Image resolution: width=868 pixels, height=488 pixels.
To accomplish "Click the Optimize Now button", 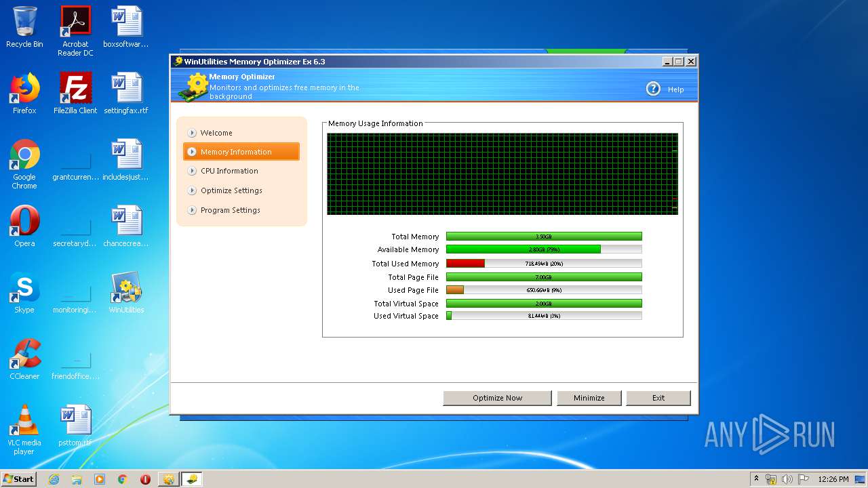I will pos(497,398).
